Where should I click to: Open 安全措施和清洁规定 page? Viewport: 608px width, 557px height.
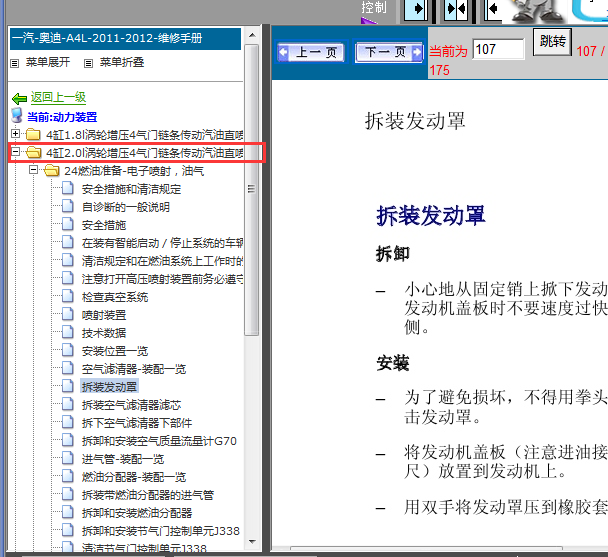pyautogui.click(x=131, y=189)
